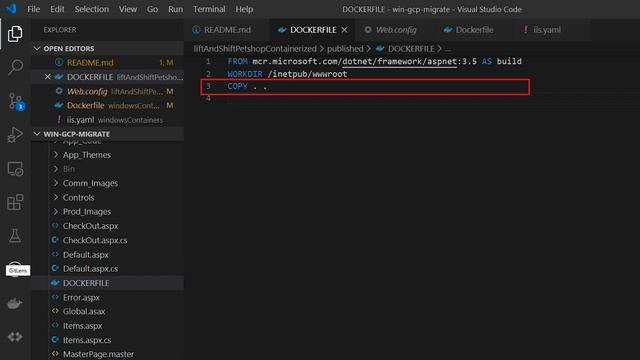Click liftAndShiftPetshopContainerized breadcrumb

click(255, 49)
